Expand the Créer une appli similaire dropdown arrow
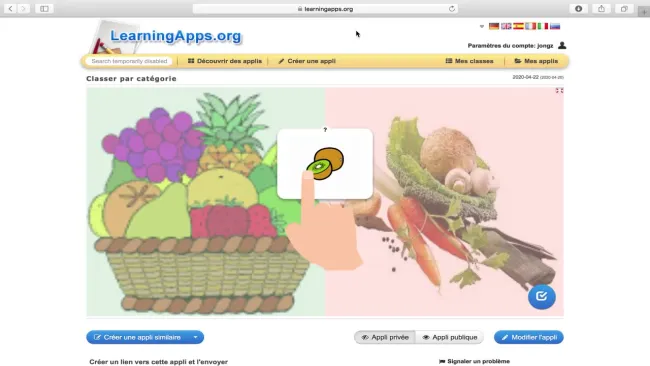650x366 pixels. [195, 337]
